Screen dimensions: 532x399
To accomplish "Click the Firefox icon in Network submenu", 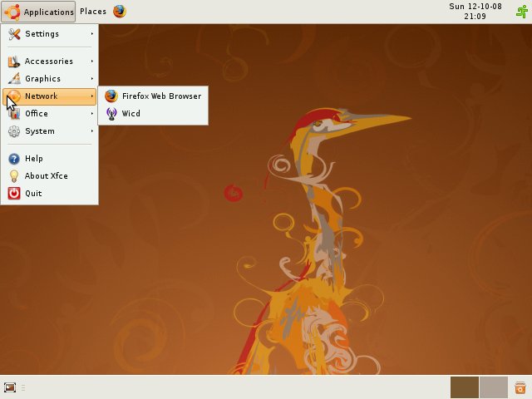I will click(111, 96).
